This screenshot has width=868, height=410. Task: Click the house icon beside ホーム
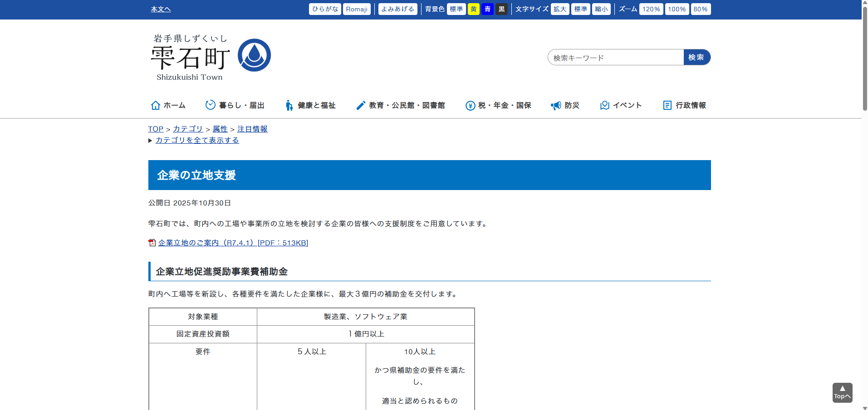tap(156, 105)
